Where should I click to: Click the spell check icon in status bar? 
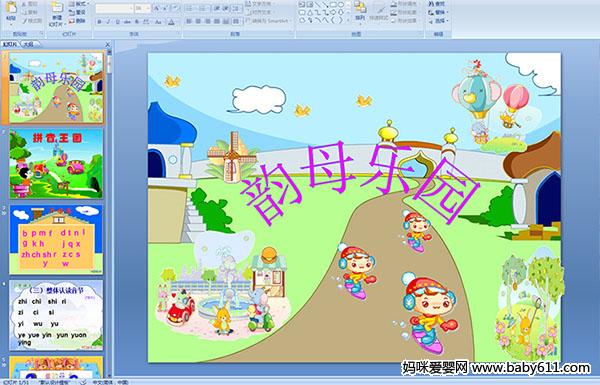coord(83,382)
